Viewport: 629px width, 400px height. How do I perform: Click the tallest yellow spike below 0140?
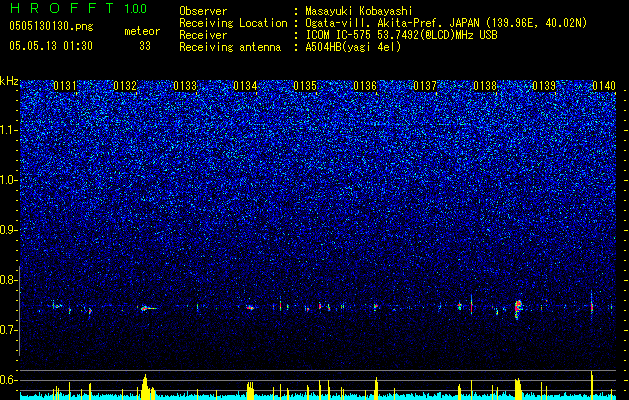tap(592, 385)
